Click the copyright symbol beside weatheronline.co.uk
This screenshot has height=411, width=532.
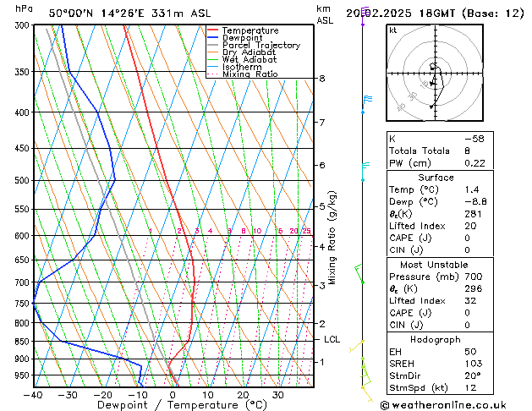pos(386,404)
